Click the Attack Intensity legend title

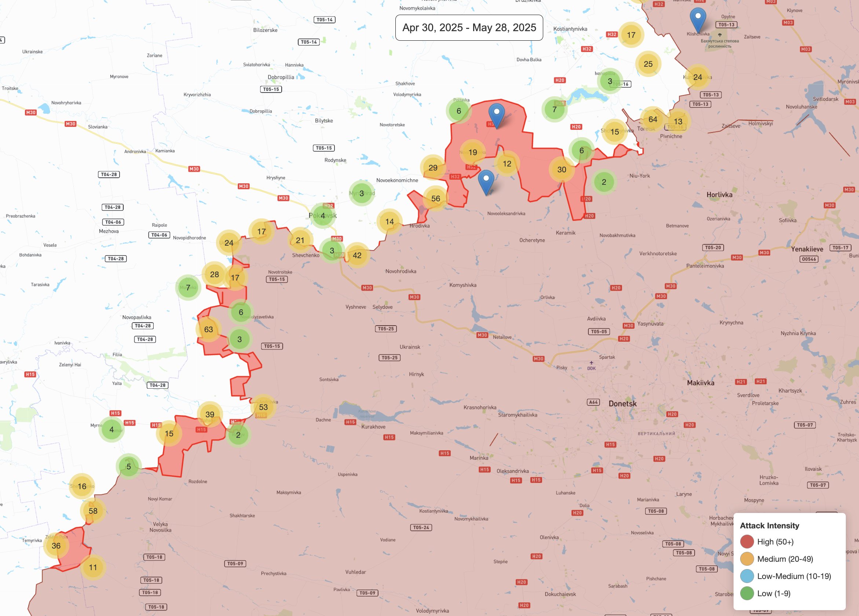pos(769,525)
